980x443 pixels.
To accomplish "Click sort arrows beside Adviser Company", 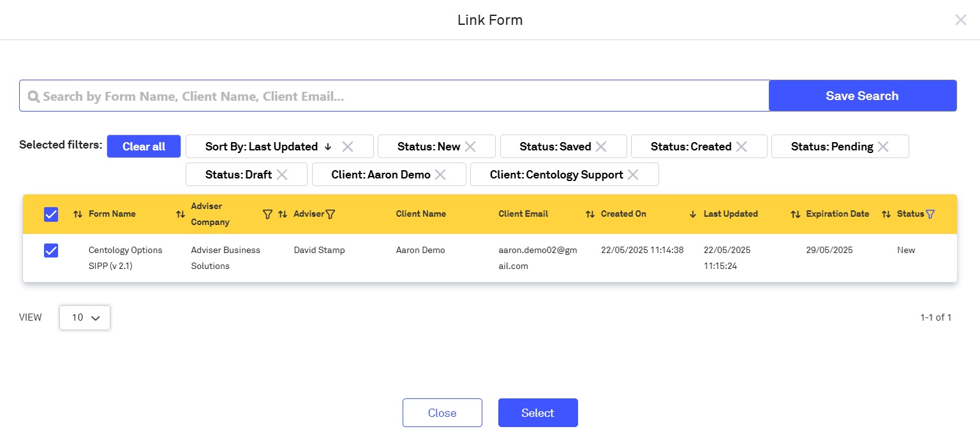I will click(x=181, y=214).
